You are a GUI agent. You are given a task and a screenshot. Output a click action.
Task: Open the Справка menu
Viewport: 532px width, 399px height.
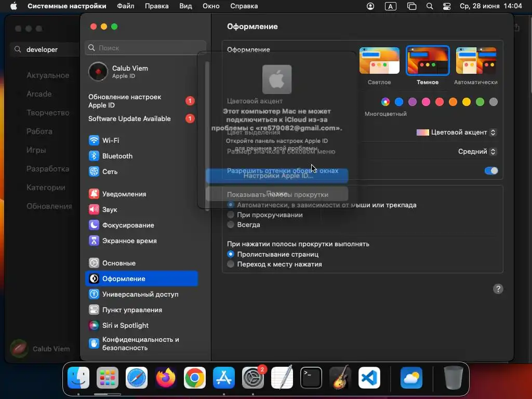tap(244, 6)
